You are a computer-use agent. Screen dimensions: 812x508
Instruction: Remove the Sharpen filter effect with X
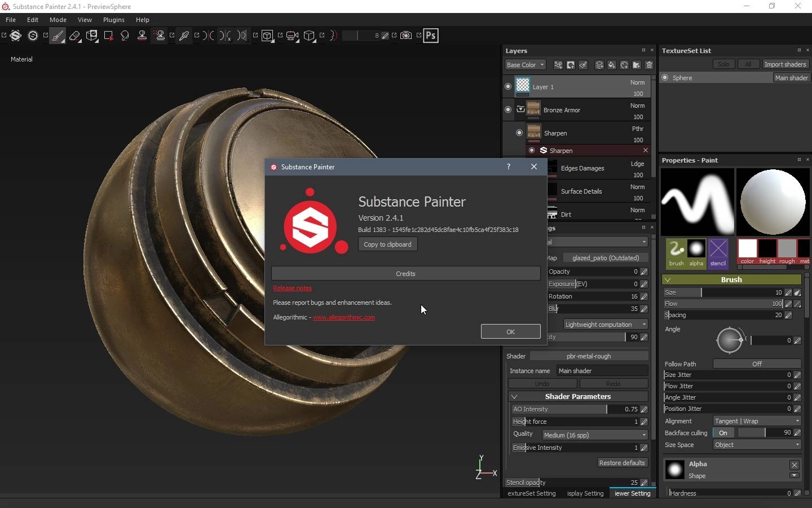pos(646,150)
